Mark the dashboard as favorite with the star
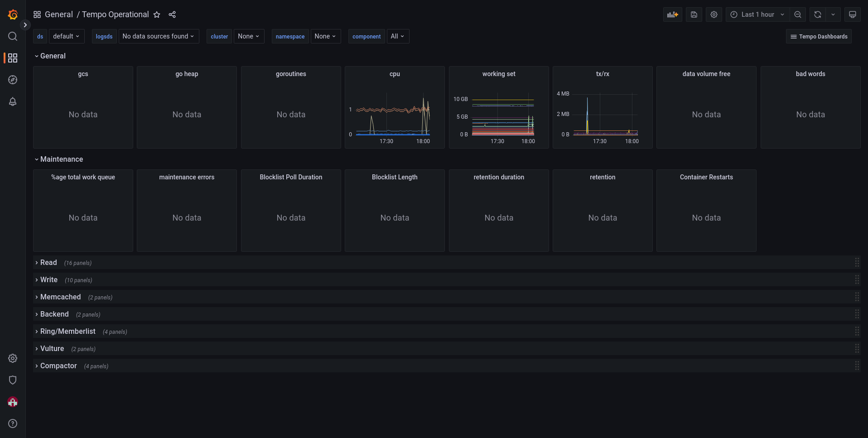868x438 pixels. [156, 14]
